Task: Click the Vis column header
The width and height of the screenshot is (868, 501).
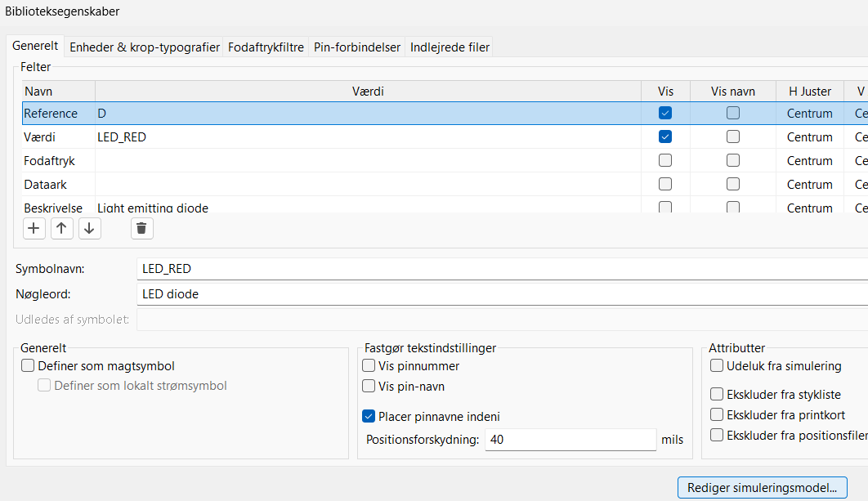Action: [x=665, y=92]
